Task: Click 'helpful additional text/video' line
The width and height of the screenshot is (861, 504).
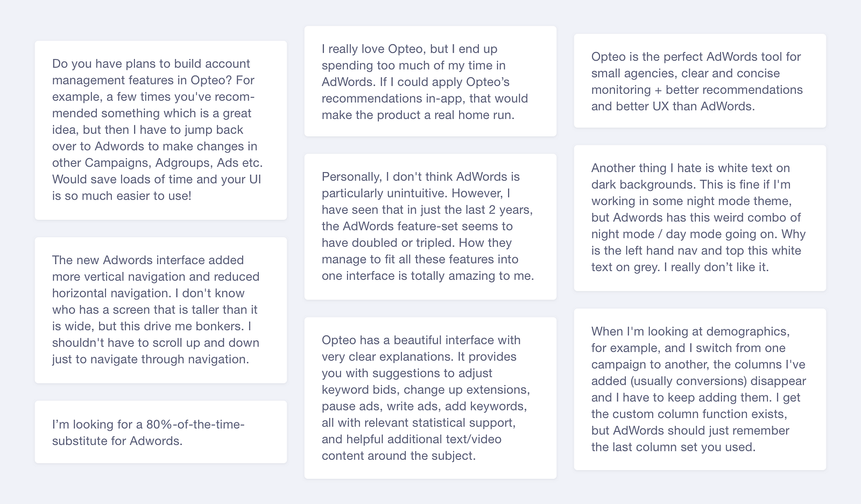Action: pos(412,439)
